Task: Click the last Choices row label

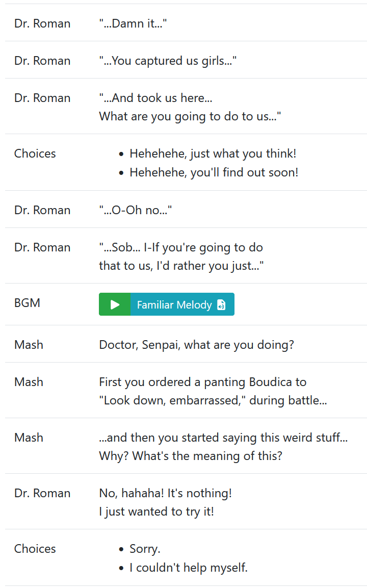Action: [x=35, y=549]
